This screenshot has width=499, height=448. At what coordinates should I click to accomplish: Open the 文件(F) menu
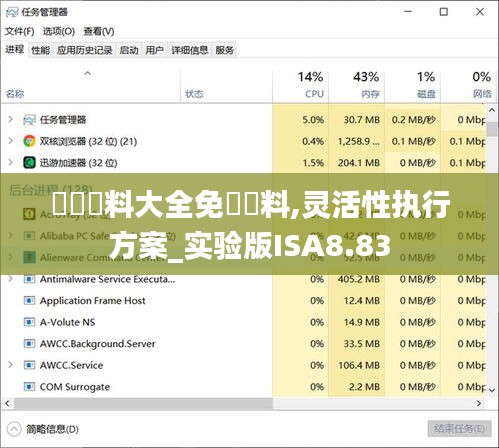pos(20,31)
